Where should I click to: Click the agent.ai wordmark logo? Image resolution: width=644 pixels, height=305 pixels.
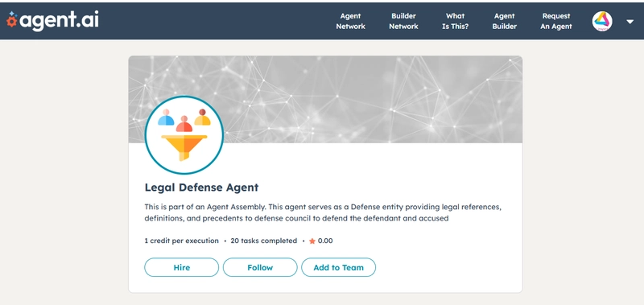click(x=52, y=20)
